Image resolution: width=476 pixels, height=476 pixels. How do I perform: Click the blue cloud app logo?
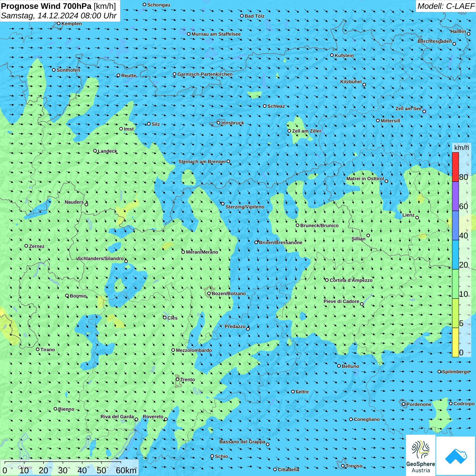tap(456, 456)
